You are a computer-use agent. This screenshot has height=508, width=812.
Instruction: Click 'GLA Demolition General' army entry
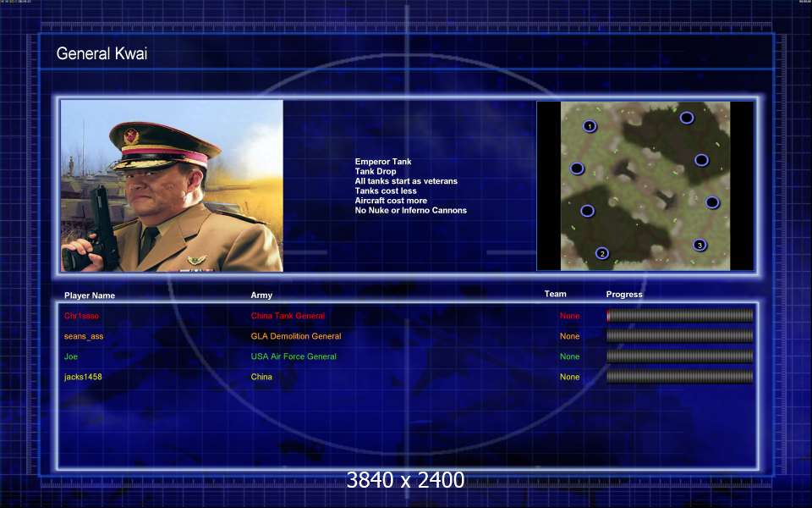(296, 336)
